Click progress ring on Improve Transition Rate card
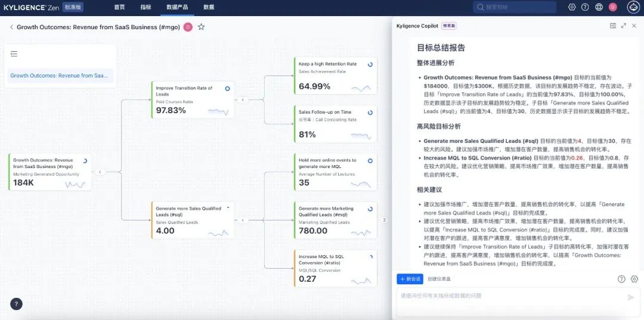The height and width of the screenshot is (320, 644). coord(228,89)
